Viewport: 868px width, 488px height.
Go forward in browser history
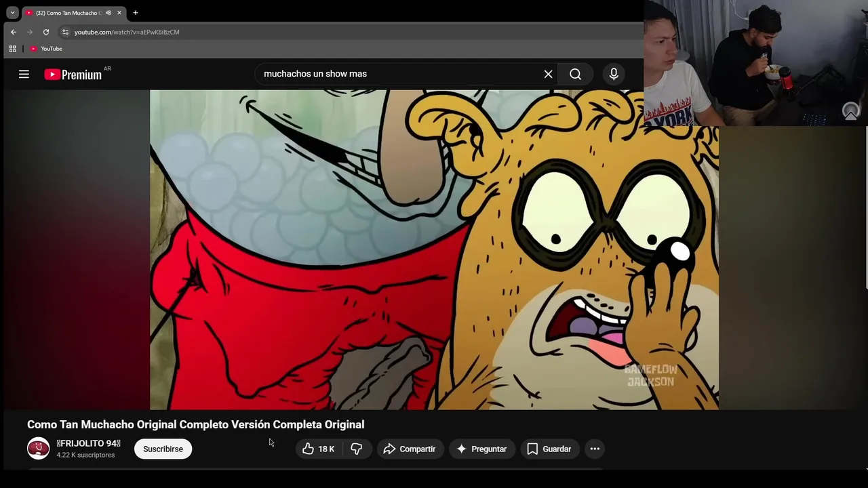[30, 32]
